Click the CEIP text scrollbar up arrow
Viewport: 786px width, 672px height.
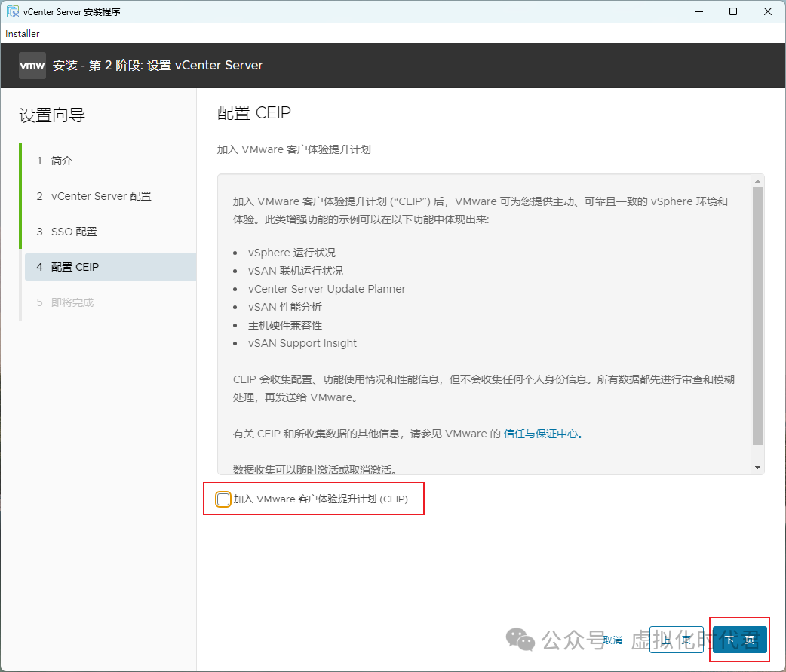(757, 181)
